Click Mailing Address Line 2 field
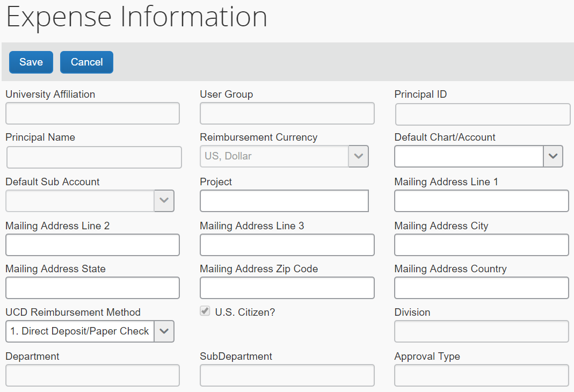Viewport: 574px width, 392px height. 92,245
